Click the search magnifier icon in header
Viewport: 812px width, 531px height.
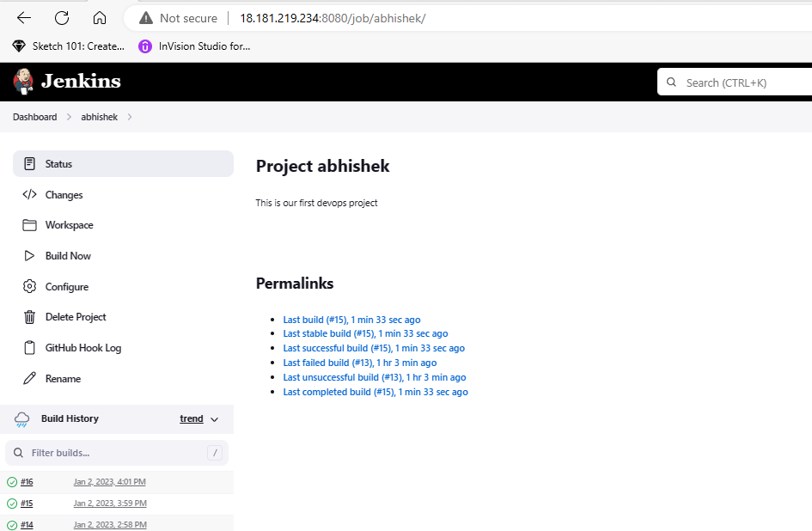coord(671,82)
